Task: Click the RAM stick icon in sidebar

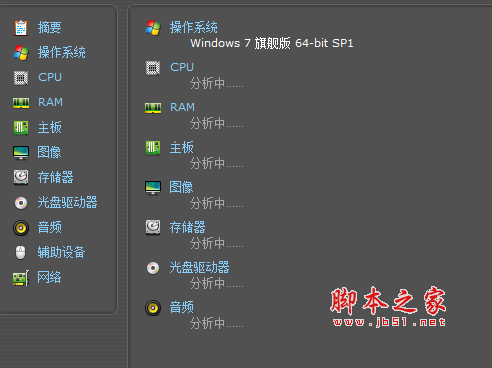Action: tap(21, 103)
